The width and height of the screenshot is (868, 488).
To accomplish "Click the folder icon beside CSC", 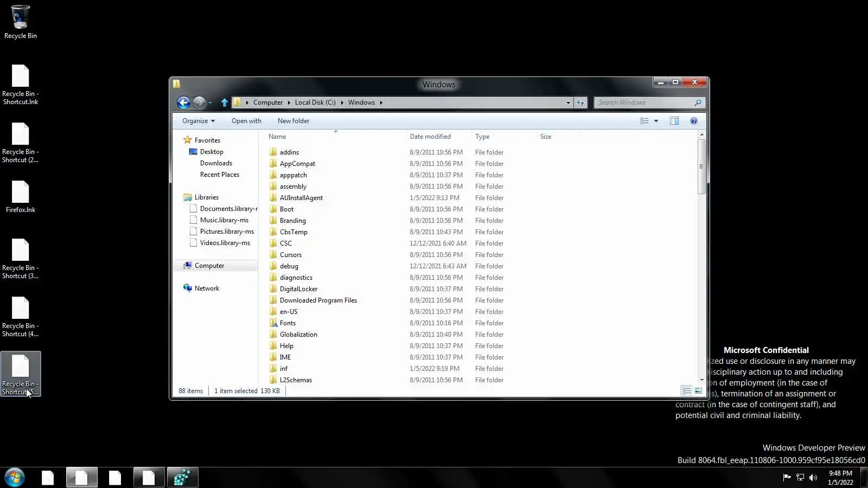I will (273, 243).
